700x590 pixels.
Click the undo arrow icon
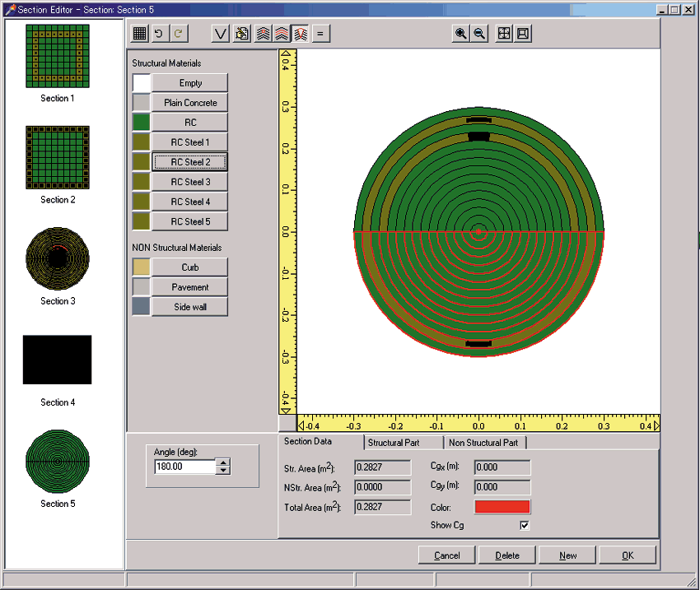(x=159, y=34)
